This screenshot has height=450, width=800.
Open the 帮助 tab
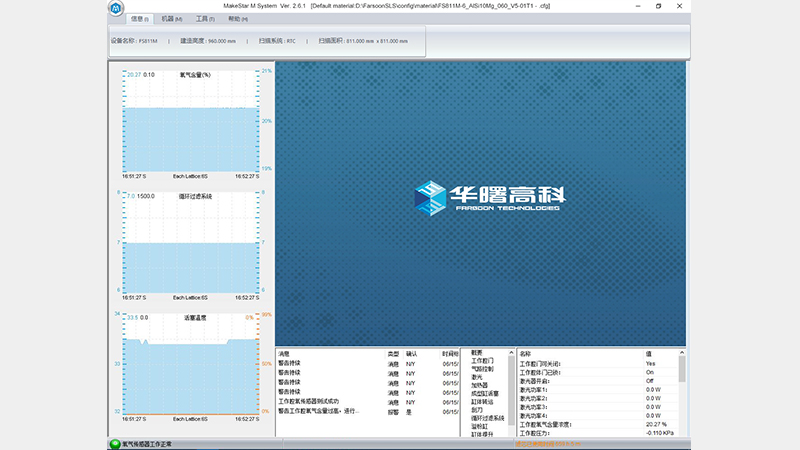[238, 19]
